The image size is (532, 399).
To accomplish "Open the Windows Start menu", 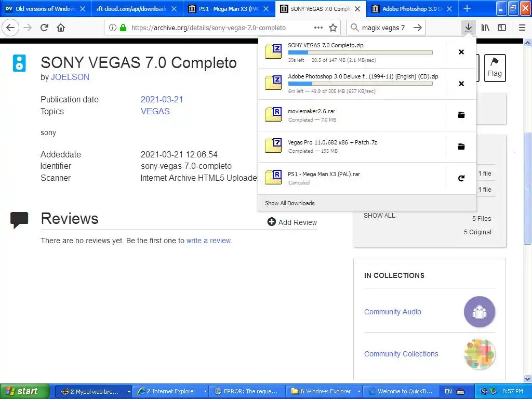I will (25, 391).
